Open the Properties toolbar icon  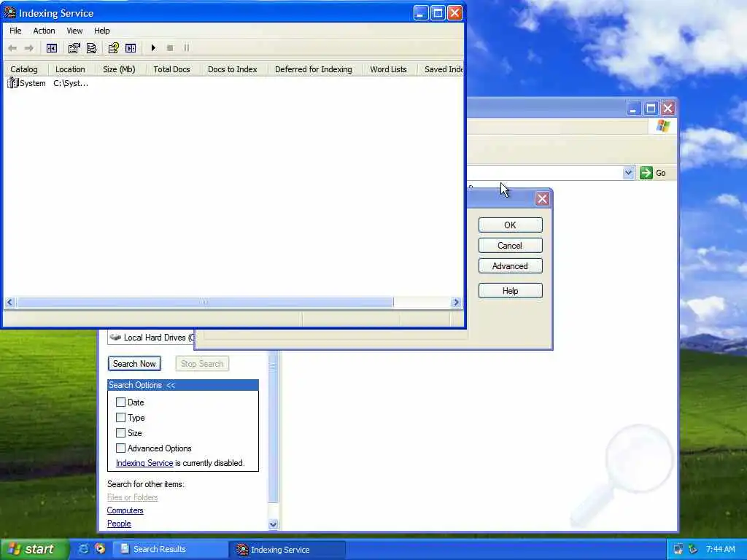pyautogui.click(x=74, y=48)
